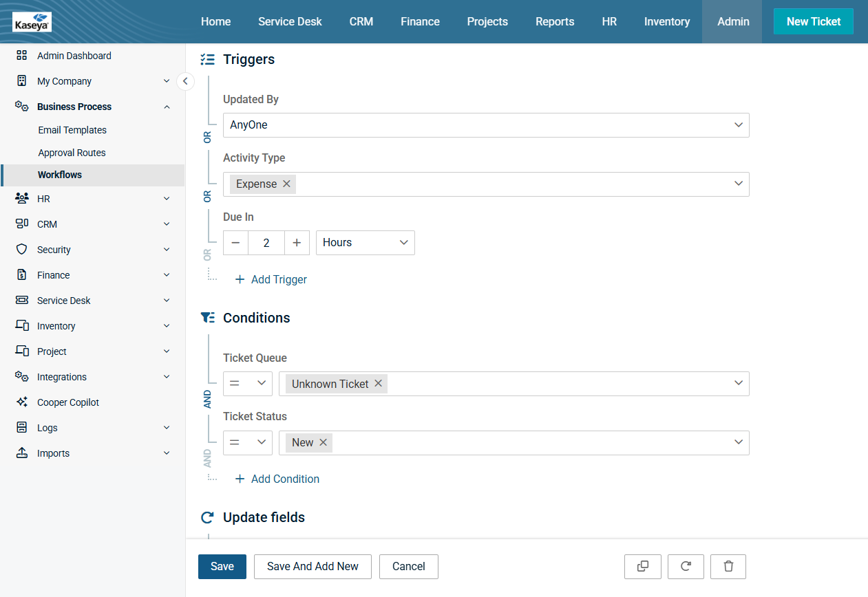Open the Ticket Queue operator dropdown
The image size is (868, 597).
point(248,384)
